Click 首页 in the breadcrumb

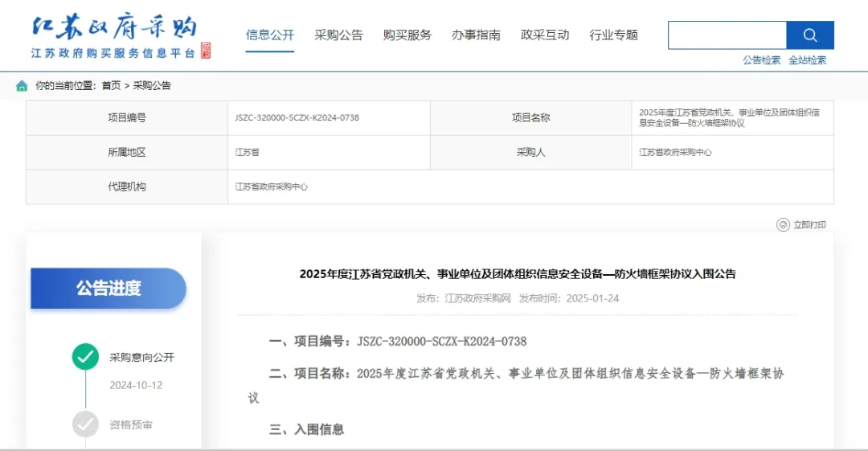[x=111, y=86]
